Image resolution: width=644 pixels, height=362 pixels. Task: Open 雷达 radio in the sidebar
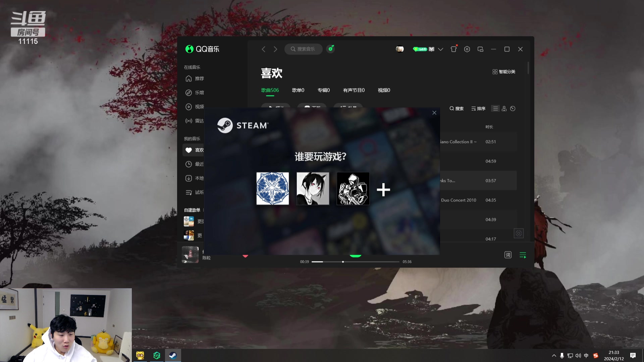point(194,121)
